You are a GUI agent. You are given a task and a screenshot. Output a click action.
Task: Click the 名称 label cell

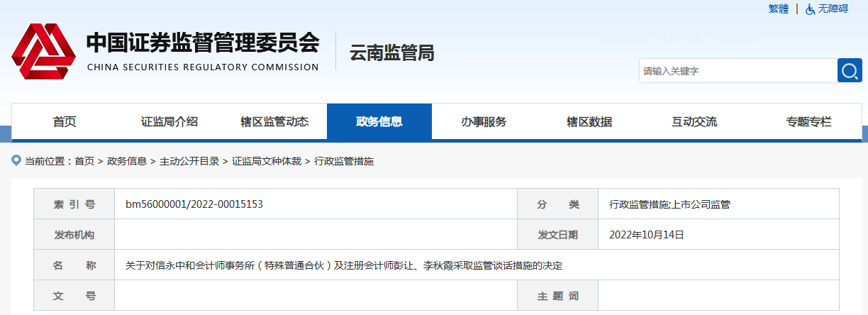click(x=74, y=265)
